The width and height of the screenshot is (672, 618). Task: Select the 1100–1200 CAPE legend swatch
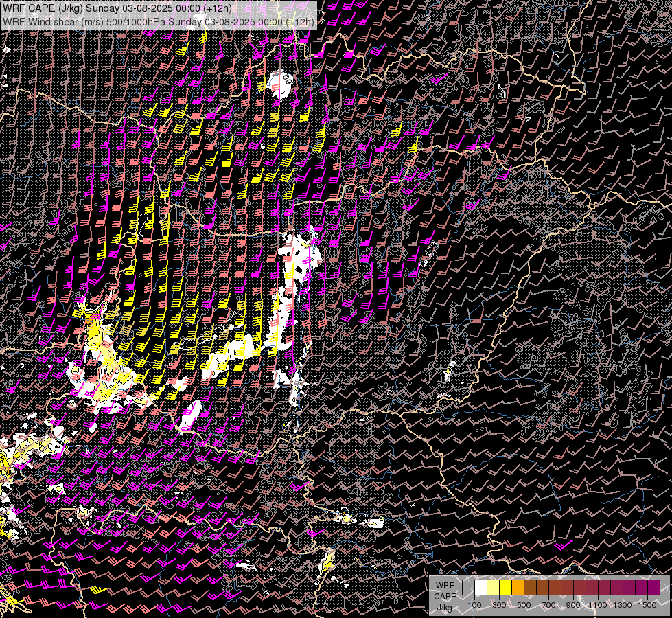coord(604,588)
